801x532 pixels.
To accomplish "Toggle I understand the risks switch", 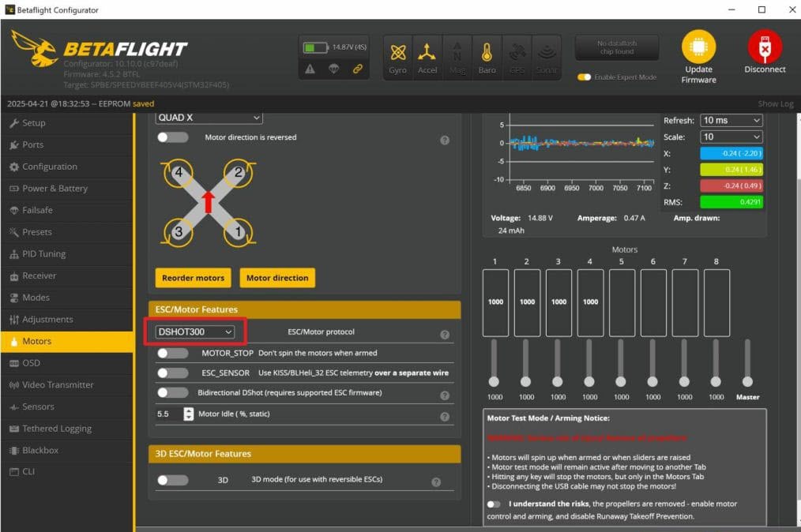I will pyautogui.click(x=494, y=504).
